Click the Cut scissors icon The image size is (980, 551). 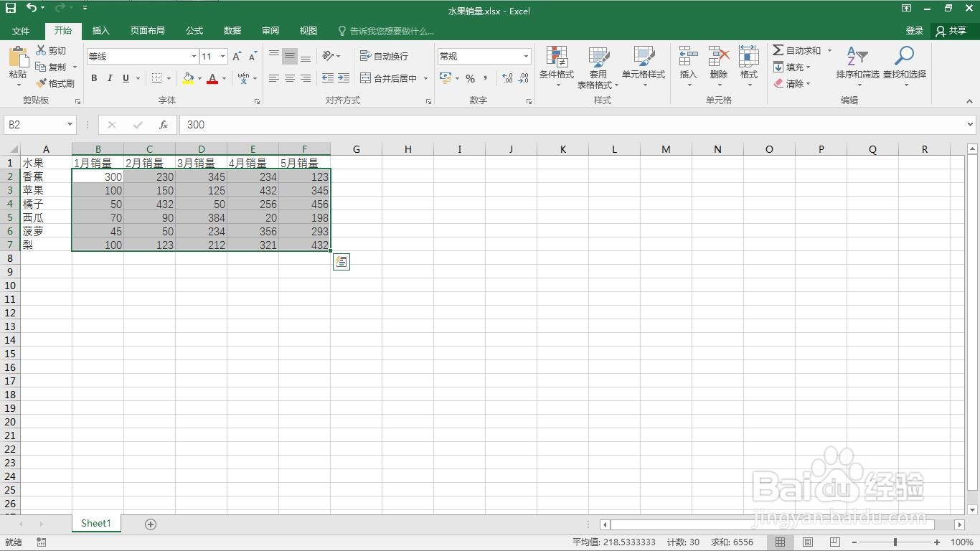click(x=41, y=50)
